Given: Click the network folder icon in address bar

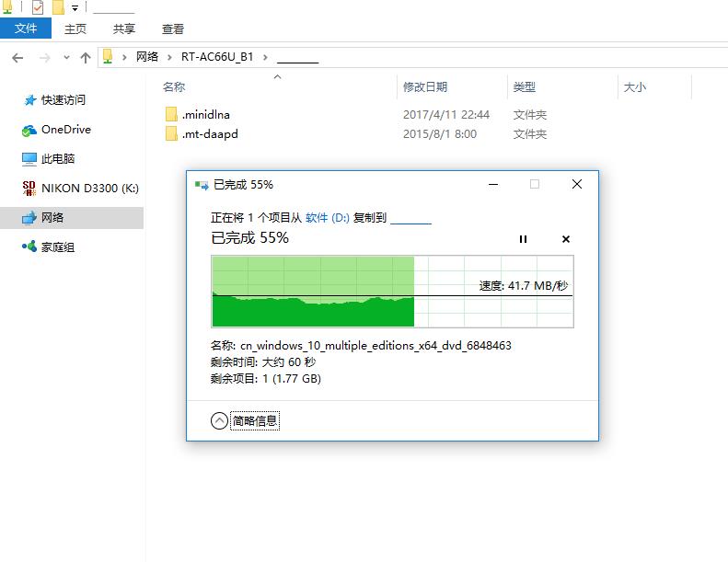Looking at the screenshot, I should [x=108, y=57].
